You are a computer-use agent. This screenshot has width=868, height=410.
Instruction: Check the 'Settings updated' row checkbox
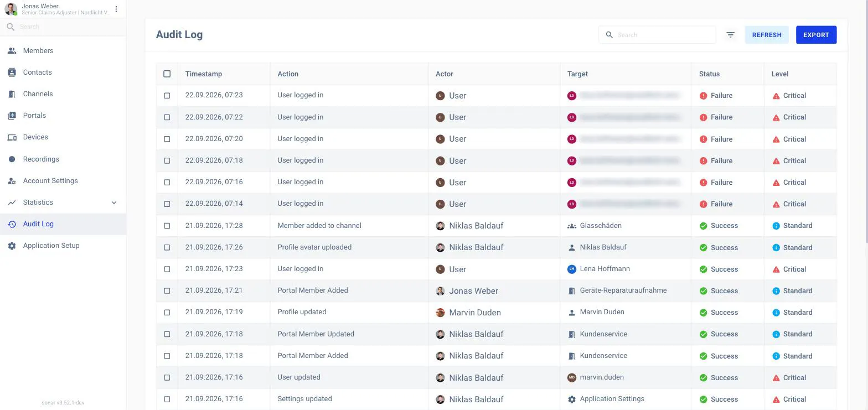167,399
